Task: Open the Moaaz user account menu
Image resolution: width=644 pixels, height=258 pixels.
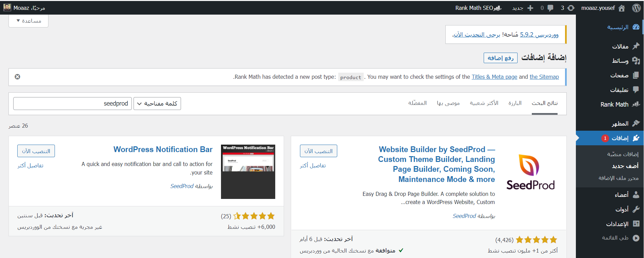Action: [24, 8]
